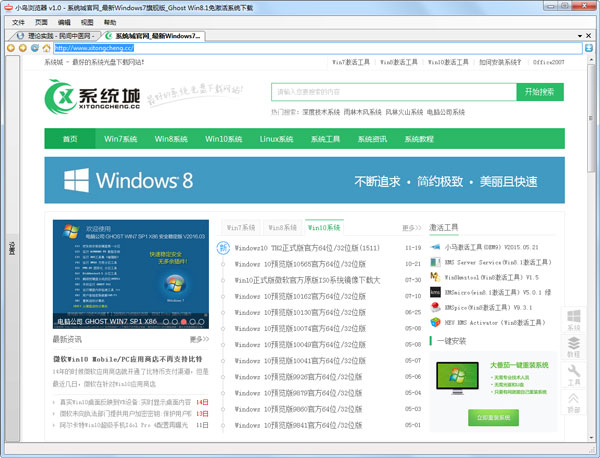The width and height of the screenshot is (600, 458).
Task: Click the left side panel 设置 tab
Action: 12,249
